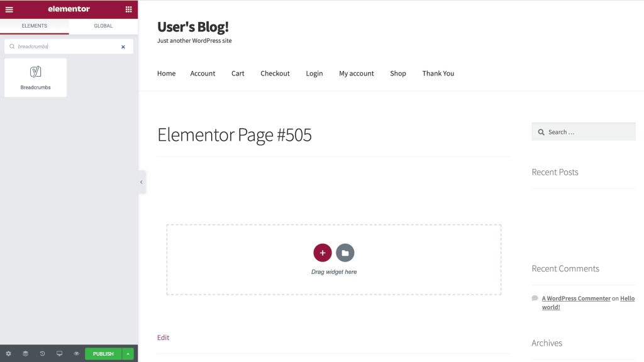Open template library folder button
644x362 pixels.
coord(345,253)
